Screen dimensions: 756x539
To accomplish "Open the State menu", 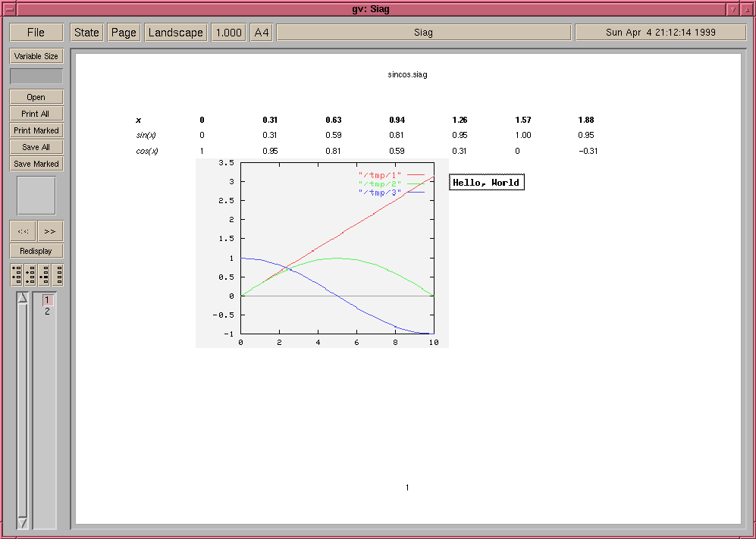I will (x=86, y=33).
